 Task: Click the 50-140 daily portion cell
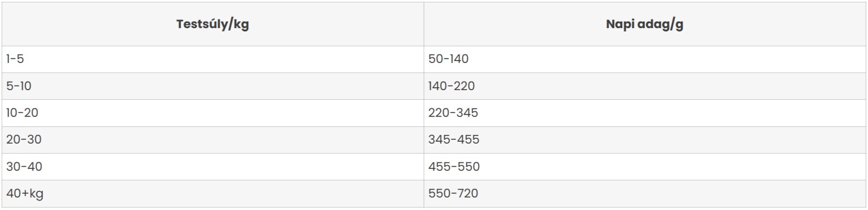pyautogui.click(x=645, y=59)
